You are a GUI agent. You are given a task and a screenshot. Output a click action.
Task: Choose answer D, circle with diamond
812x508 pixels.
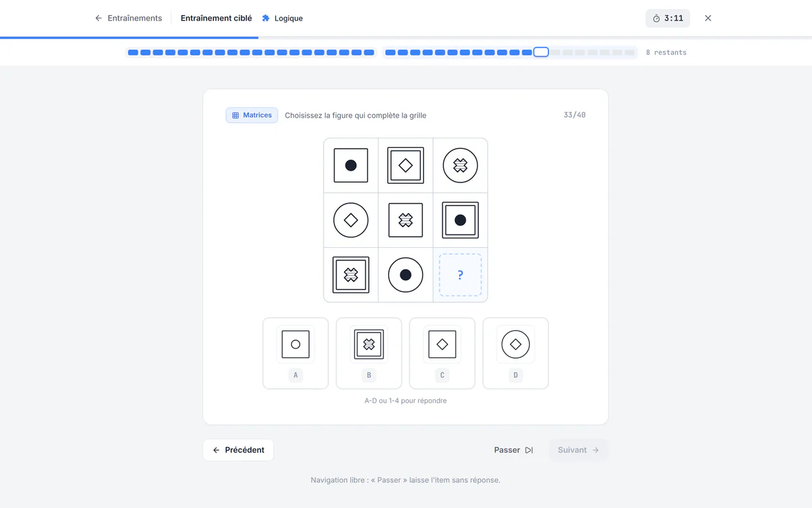coord(515,353)
